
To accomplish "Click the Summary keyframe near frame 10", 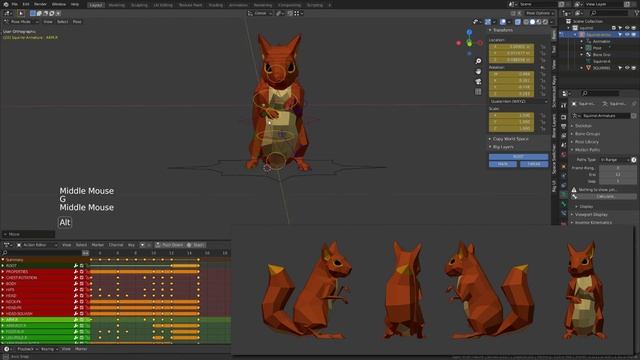I will pyautogui.click(x=153, y=260).
